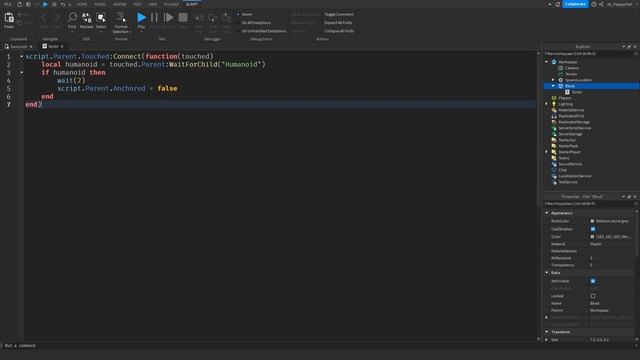Click the SoundService icon in Explorer
This screenshot has width=640, height=360.
tap(554, 164)
